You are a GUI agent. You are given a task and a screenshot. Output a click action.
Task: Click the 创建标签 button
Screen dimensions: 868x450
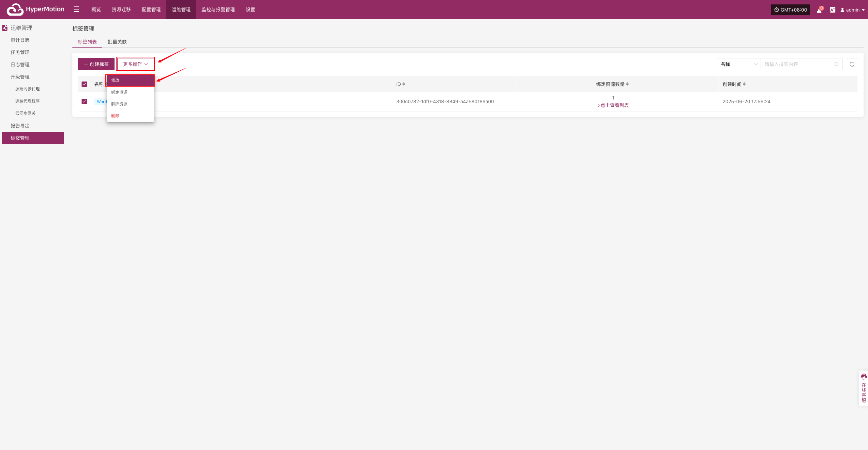96,64
